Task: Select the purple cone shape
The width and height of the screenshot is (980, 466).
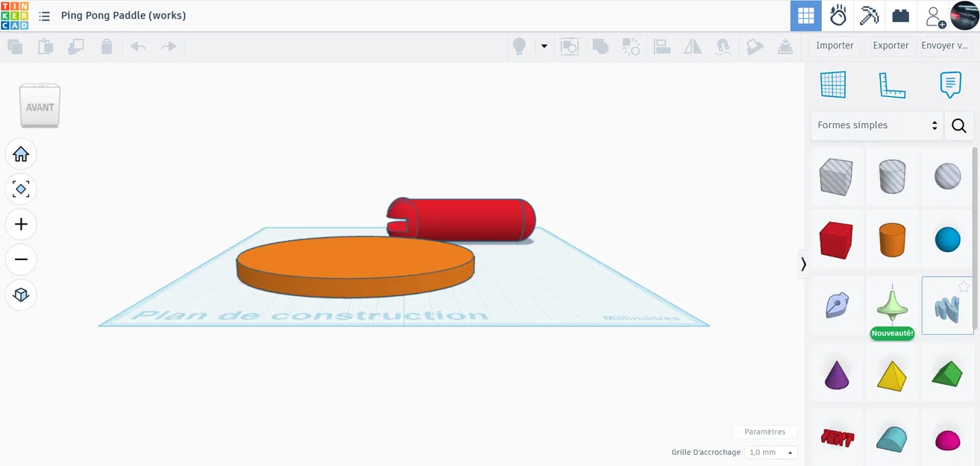Action: pyautogui.click(x=836, y=374)
